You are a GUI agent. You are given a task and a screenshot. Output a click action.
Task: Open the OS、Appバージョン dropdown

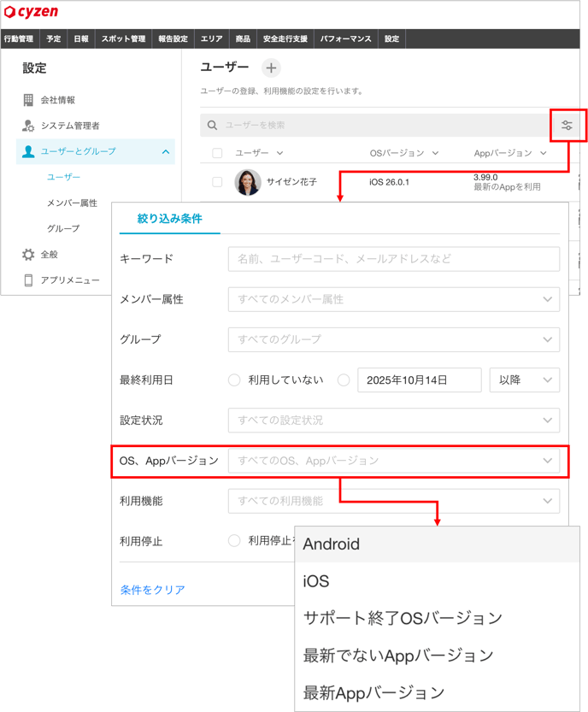click(x=393, y=461)
